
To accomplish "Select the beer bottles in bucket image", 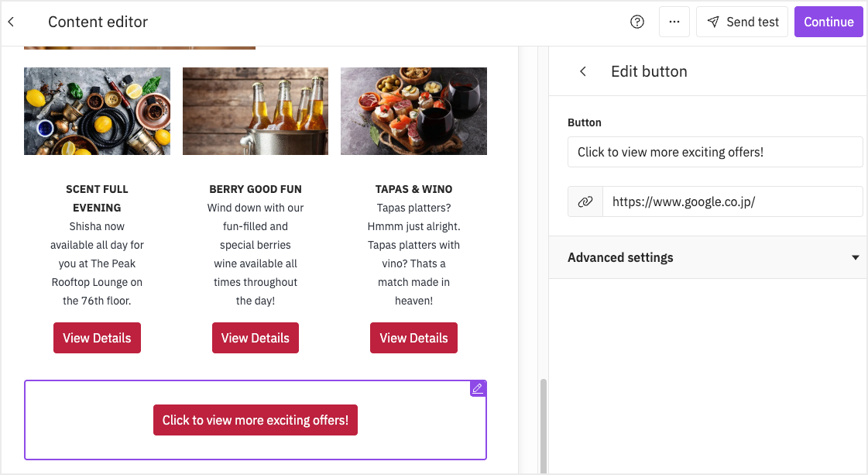I will point(256,112).
